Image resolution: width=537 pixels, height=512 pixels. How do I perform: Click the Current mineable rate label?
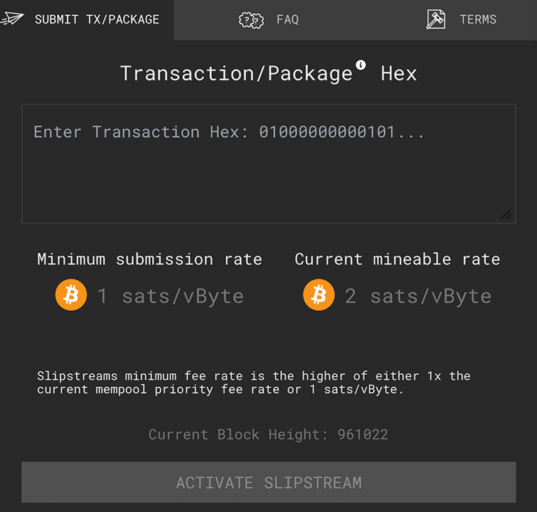tap(397, 259)
